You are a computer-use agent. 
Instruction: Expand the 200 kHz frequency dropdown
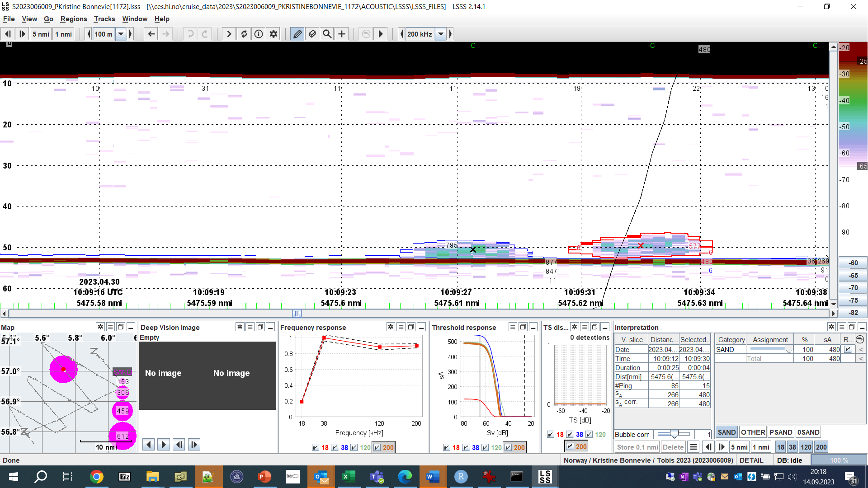point(440,34)
